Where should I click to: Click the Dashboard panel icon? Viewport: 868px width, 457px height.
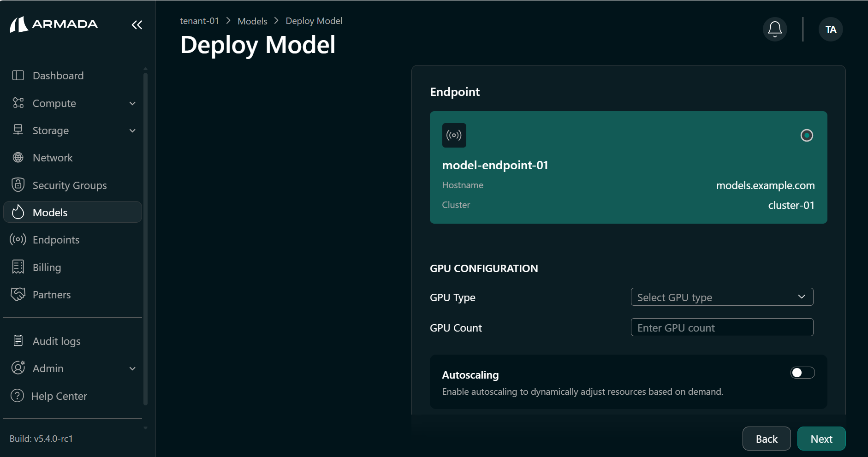click(x=18, y=75)
